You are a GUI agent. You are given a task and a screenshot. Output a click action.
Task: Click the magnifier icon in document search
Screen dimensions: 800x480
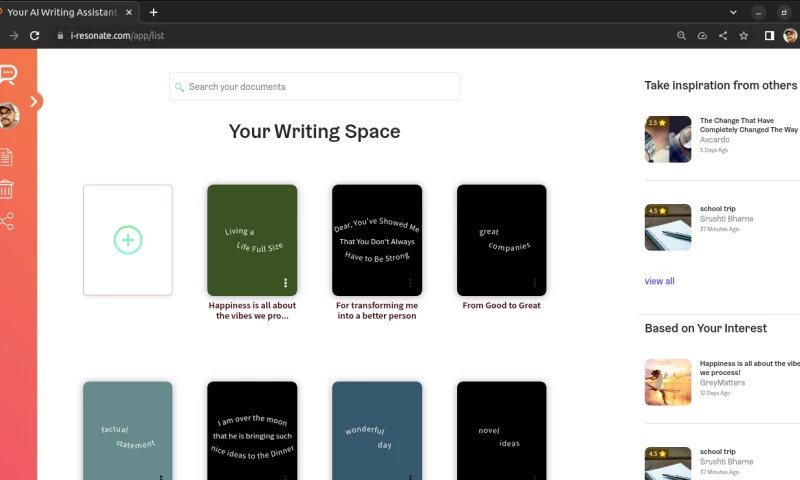point(179,87)
